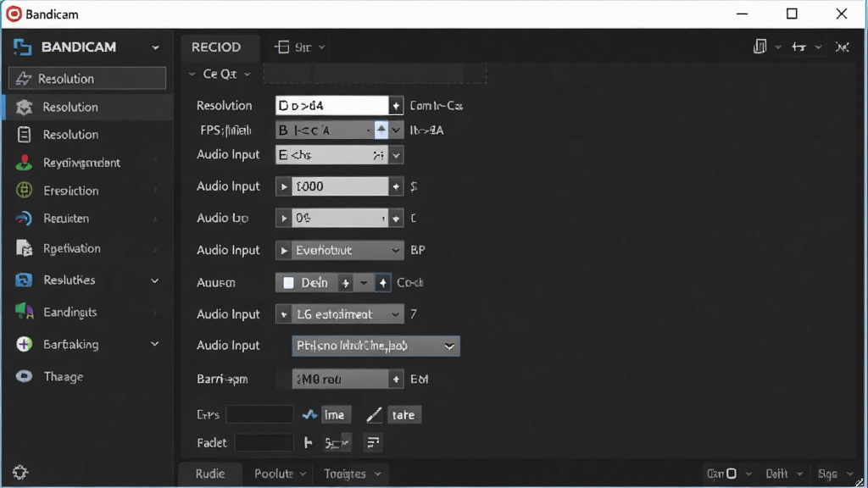Click the marker icon right of the Fadet field
The width and height of the screenshot is (868, 488).
[x=309, y=442]
